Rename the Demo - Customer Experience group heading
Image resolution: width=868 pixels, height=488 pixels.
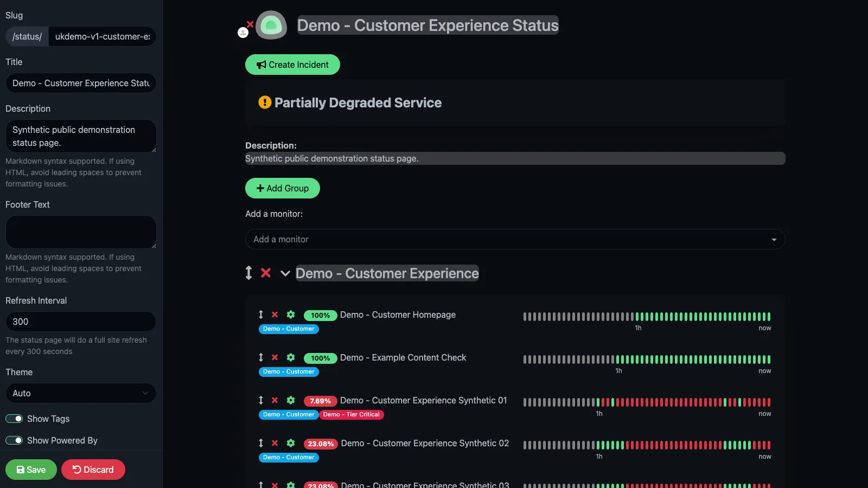pyautogui.click(x=387, y=273)
